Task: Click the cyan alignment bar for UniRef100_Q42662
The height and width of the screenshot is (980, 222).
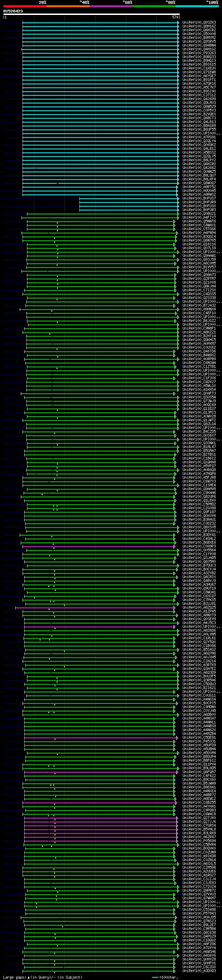Action: point(101,168)
